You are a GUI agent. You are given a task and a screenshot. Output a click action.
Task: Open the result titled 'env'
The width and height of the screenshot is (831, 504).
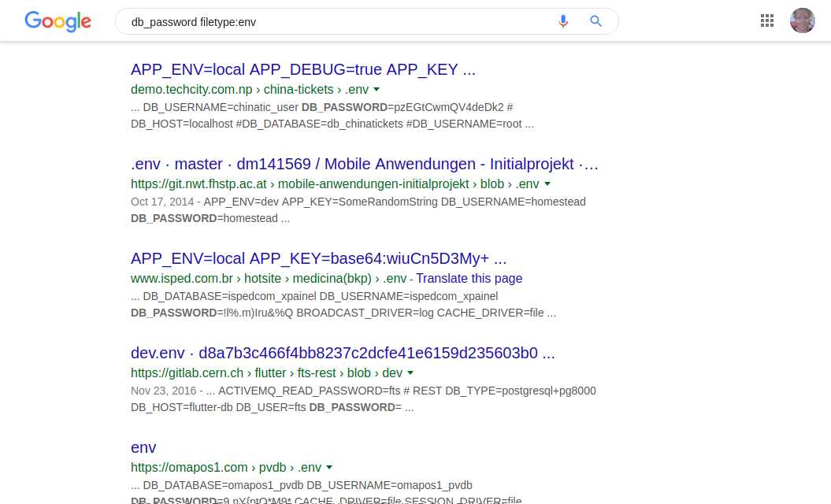click(x=143, y=448)
